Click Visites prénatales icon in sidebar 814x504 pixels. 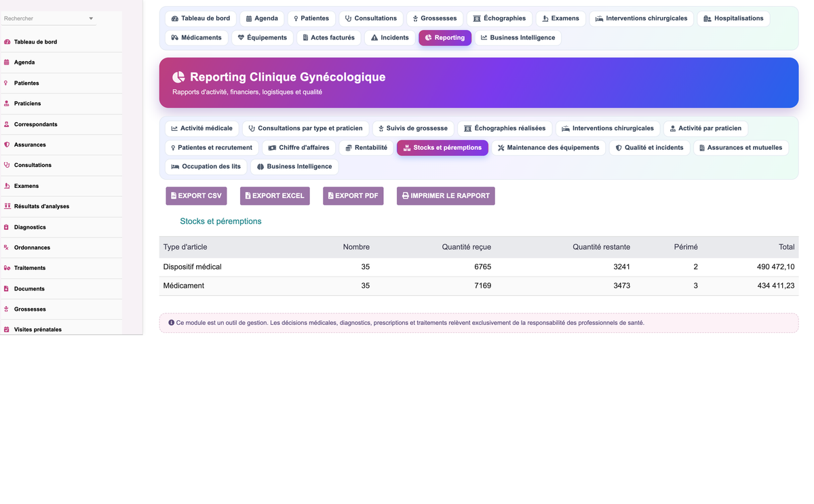7,330
